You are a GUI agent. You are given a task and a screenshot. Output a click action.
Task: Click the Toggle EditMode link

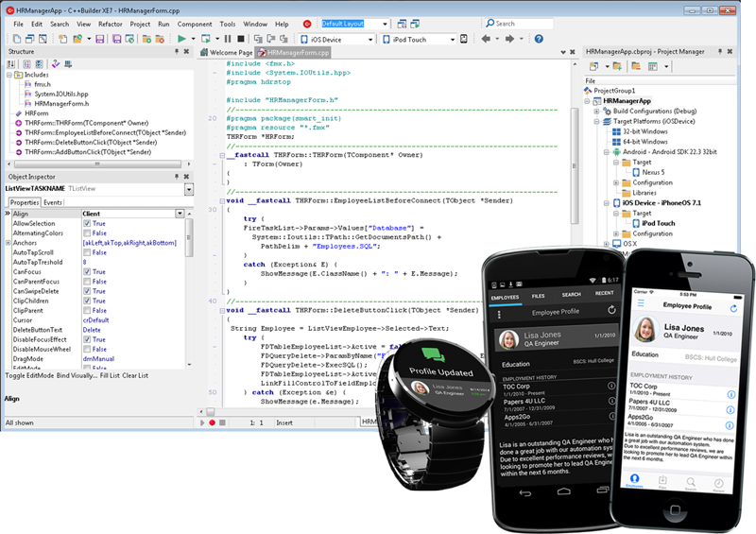29,375
